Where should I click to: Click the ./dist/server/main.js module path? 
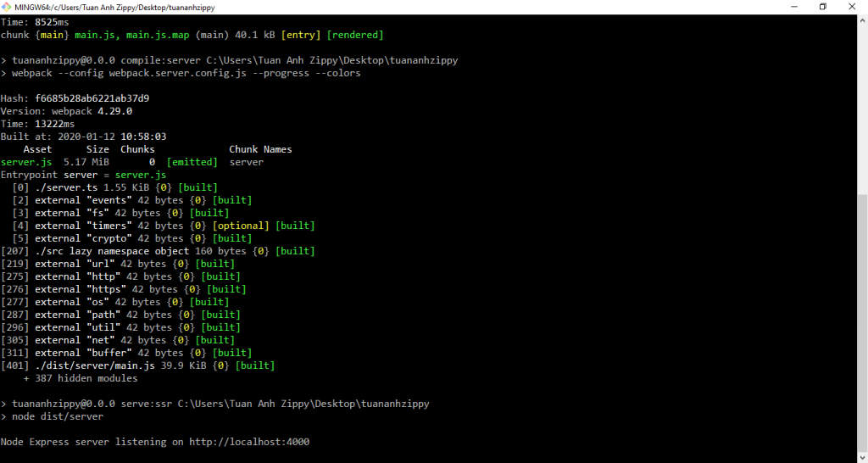coord(94,365)
